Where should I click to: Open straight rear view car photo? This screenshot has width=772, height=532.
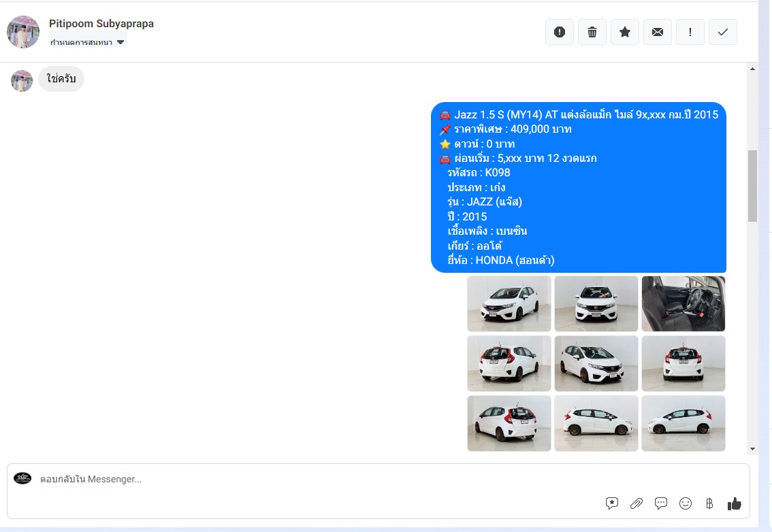(683, 364)
